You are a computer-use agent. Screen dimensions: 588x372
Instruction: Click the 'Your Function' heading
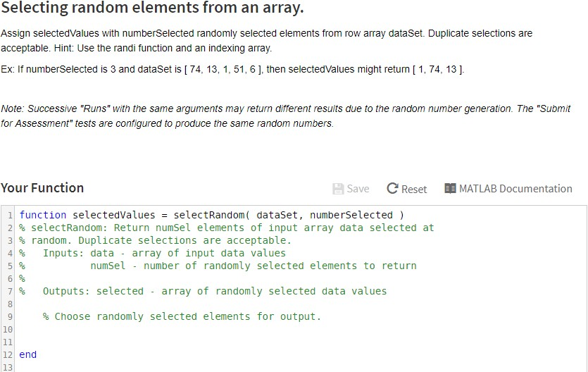pyautogui.click(x=42, y=188)
